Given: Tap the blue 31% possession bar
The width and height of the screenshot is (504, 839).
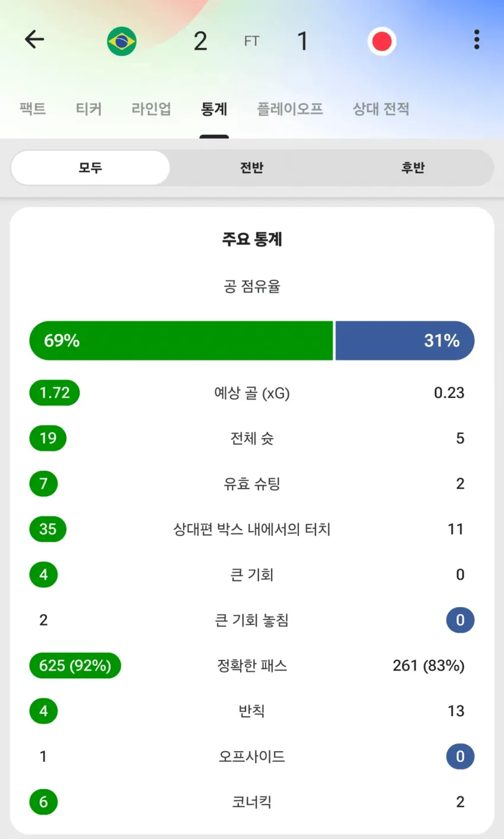Looking at the screenshot, I should pyautogui.click(x=405, y=340).
